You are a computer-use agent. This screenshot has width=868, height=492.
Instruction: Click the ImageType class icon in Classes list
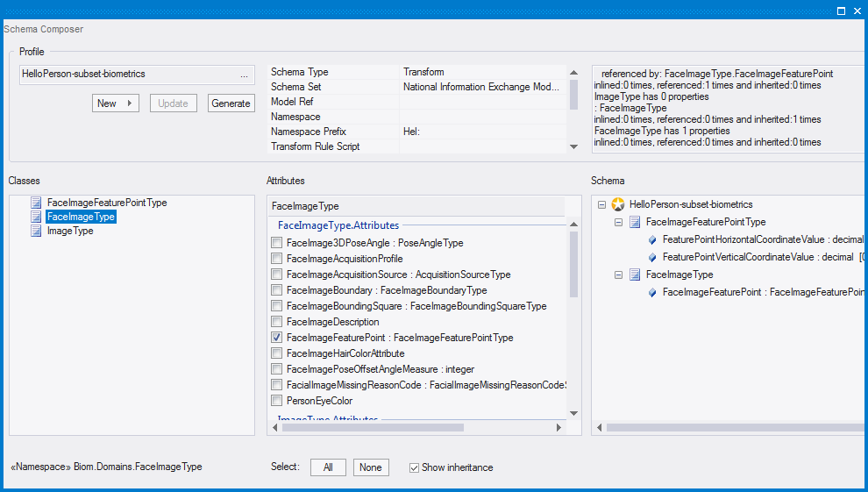click(x=36, y=231)
